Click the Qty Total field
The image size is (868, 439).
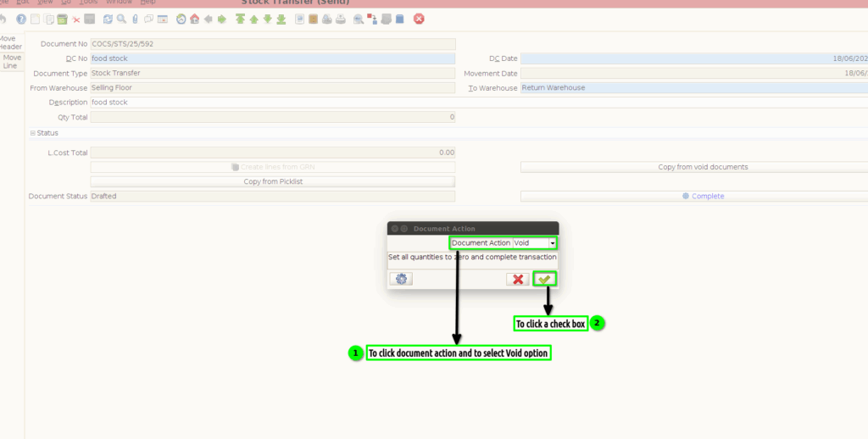pyautogui.click(x=273, y=117)
